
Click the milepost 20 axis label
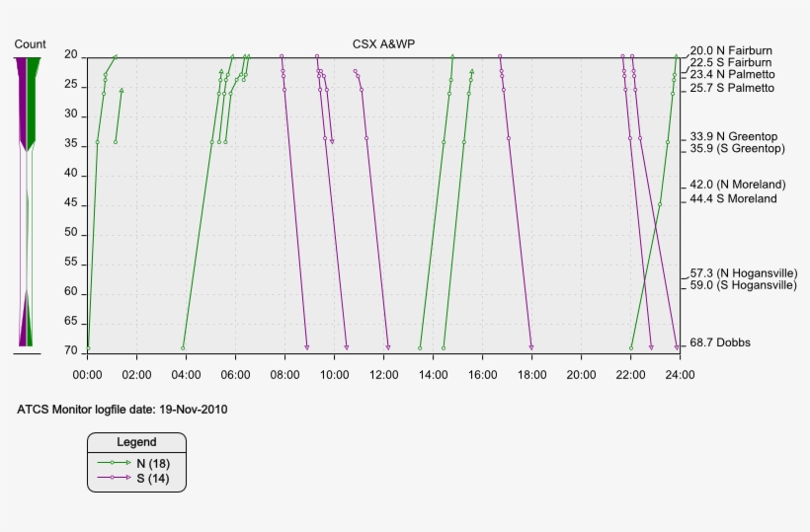(x=71, y=54)
